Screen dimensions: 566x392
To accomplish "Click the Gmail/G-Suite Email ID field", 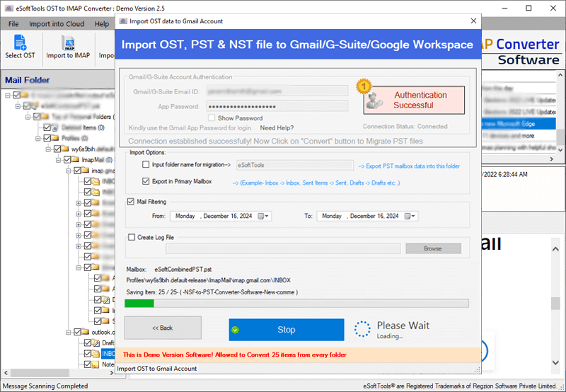I will (277, 91).
